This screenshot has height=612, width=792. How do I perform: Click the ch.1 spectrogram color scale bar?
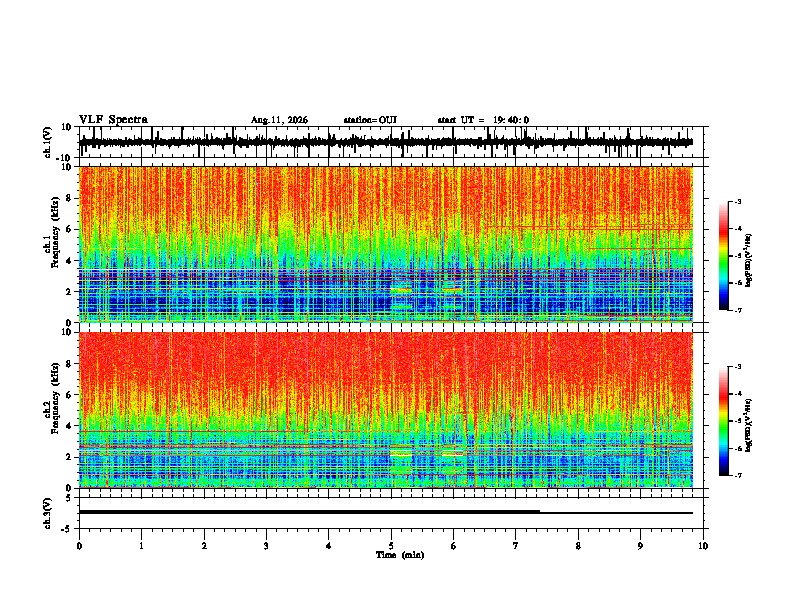(723, 256)
